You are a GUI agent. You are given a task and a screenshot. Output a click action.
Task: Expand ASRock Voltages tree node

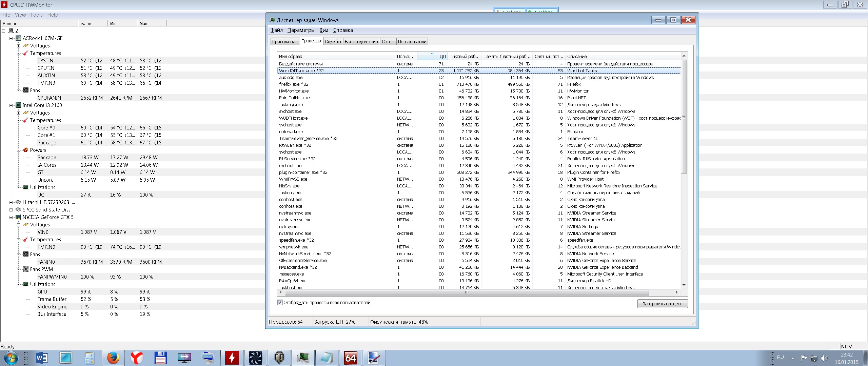pos(19,46)
